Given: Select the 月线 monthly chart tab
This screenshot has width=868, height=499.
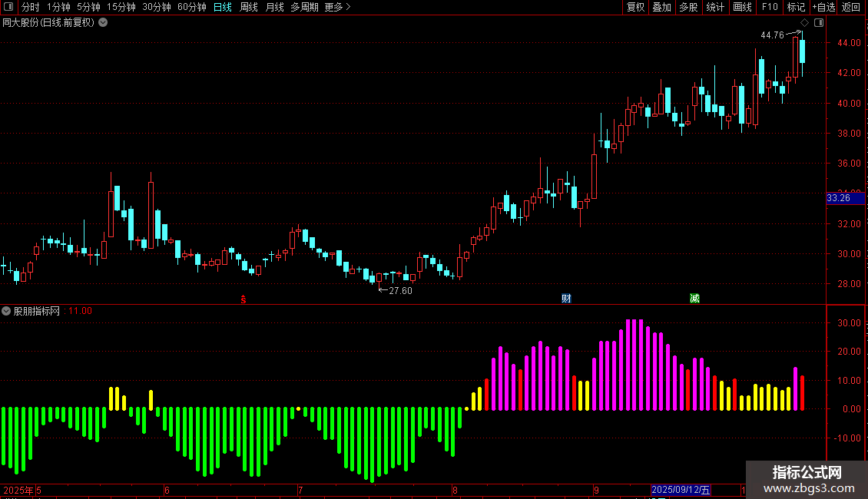Looking at the screenshot, I should coord(274,7).
